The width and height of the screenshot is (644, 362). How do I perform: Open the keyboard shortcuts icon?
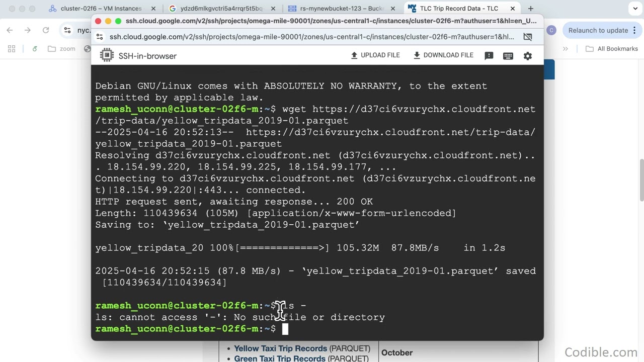508,56
